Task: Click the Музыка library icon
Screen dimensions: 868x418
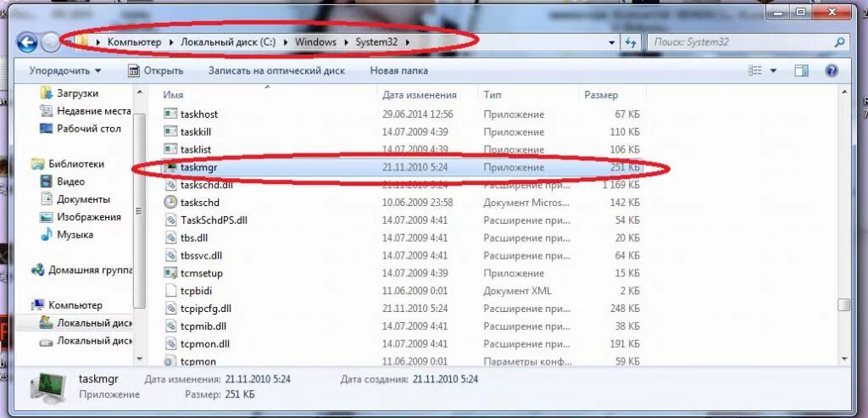Action: click(x=46, y=234)
